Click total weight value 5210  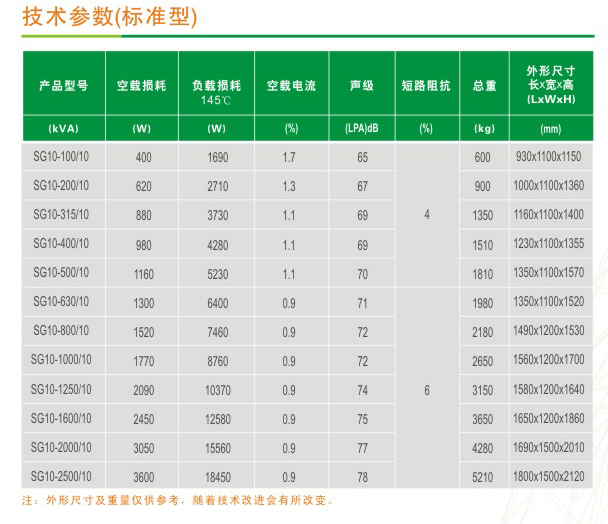(483, 477)
